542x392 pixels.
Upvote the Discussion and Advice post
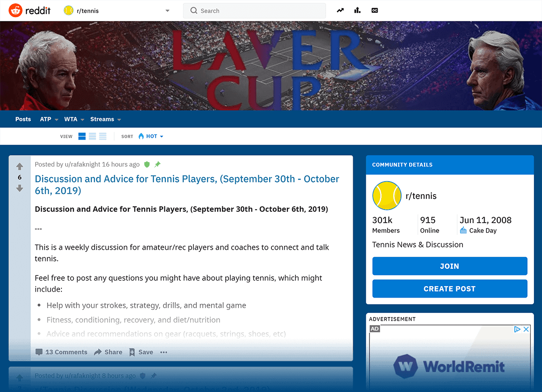click(x=19, y=166)
